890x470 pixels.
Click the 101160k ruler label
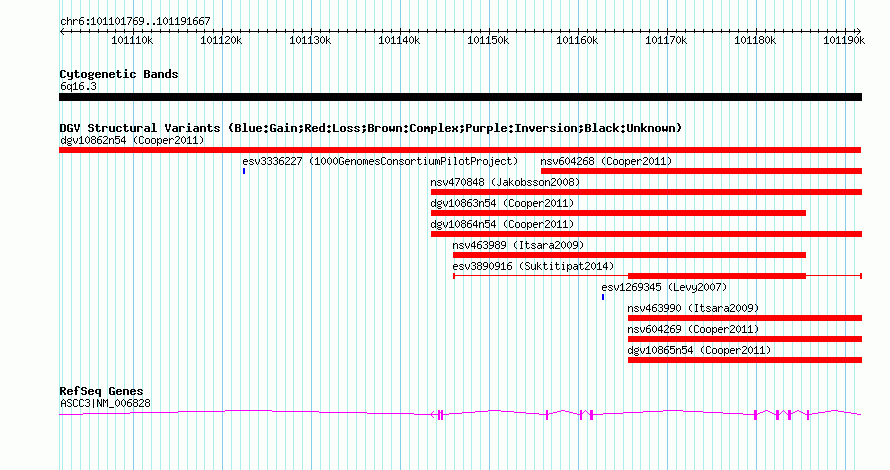click(x=577, y=40)
